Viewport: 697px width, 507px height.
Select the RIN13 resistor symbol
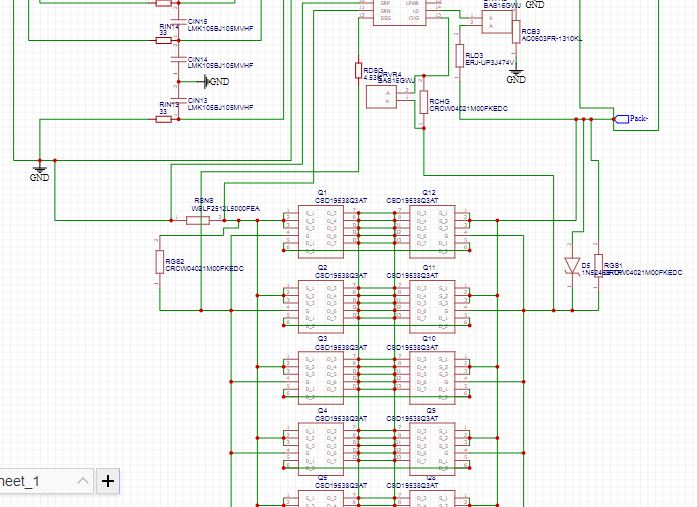pyautogui.click(x=164, y=119)
